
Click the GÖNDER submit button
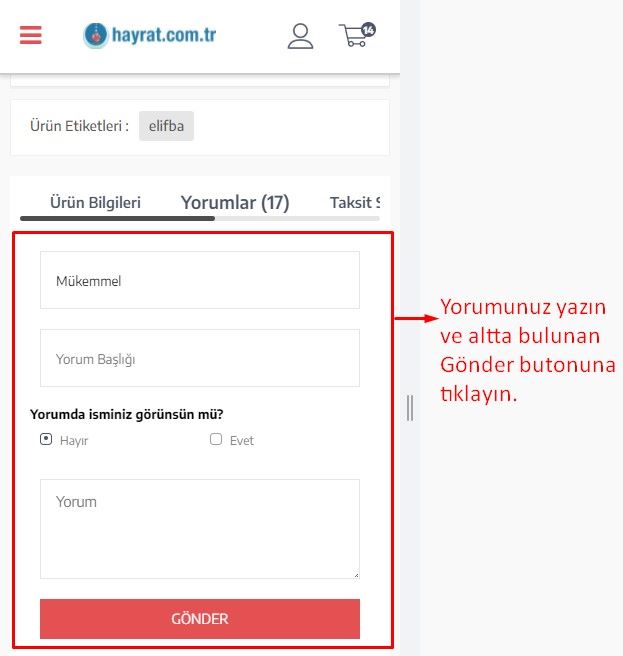click(200, 619)
